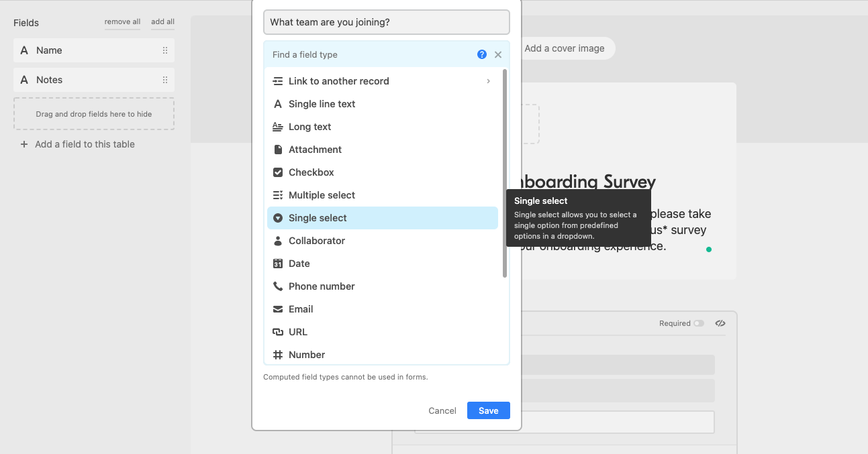Click the plus icon to add a field
This screenshot has width=868, height=454.
pos(24,144)
